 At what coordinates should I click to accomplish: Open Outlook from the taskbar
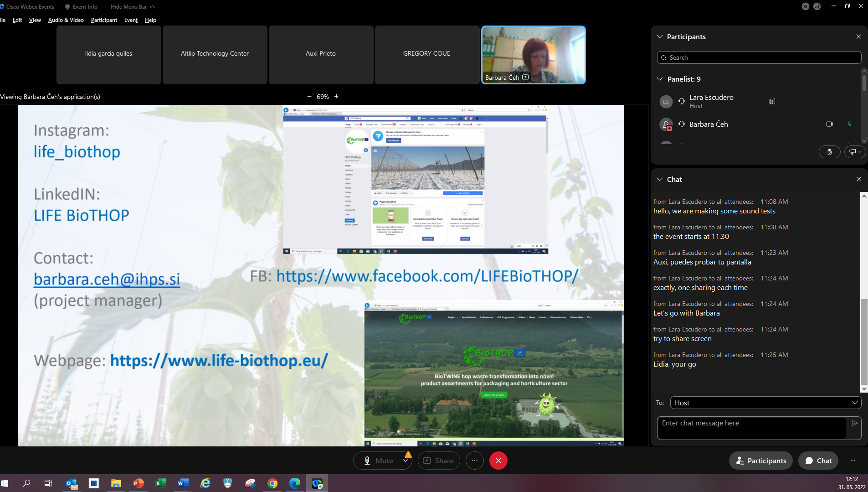pyautogui.click(x=72, y=483)
